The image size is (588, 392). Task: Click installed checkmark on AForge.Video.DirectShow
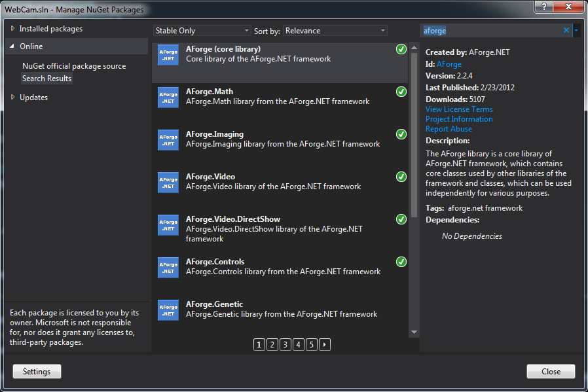pyautogui.click(x=401, y=219)
